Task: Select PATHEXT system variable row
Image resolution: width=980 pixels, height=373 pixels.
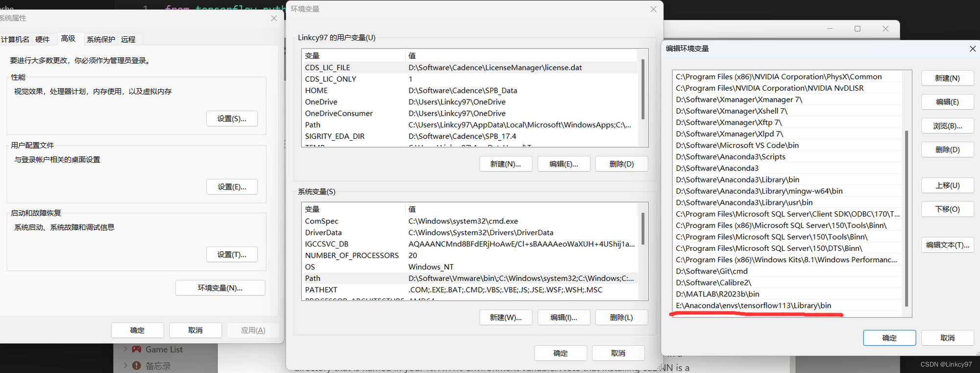Action: click(470, 290)
